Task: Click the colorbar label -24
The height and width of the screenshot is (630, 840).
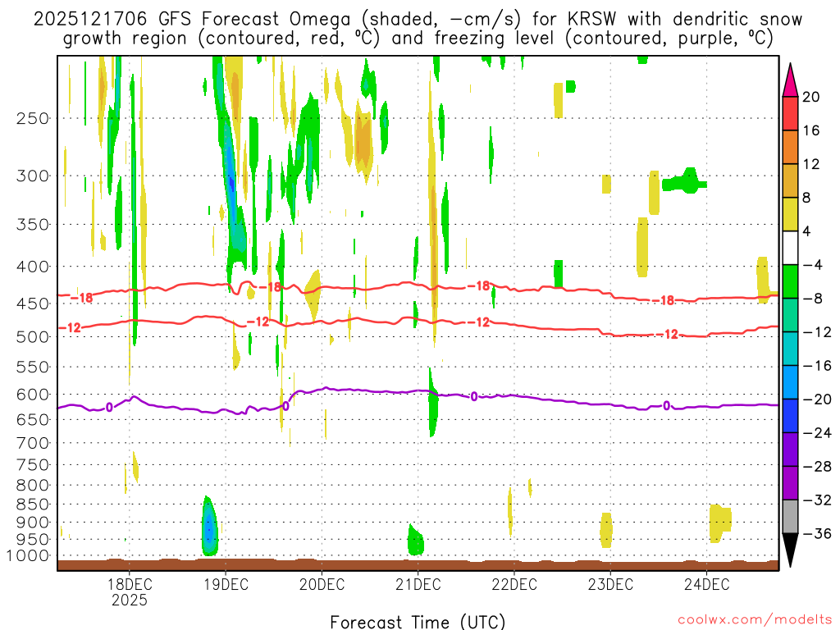Action: [817, 433]
